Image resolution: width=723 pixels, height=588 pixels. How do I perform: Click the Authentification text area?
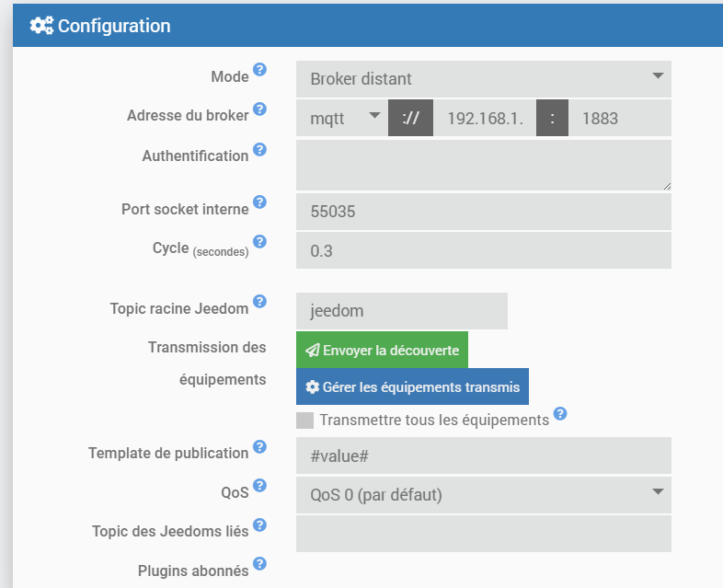pos(484,166)
